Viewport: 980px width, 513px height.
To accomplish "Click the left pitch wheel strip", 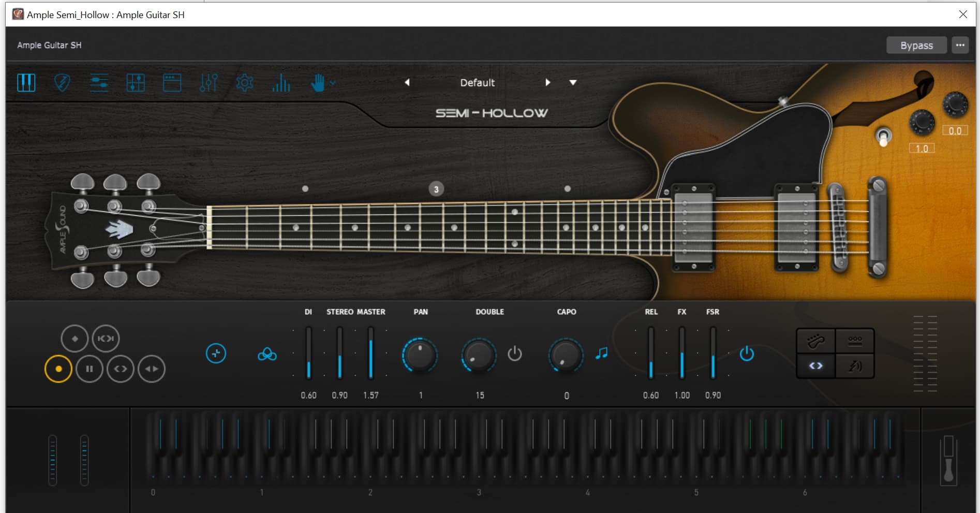I will point(53,461).
